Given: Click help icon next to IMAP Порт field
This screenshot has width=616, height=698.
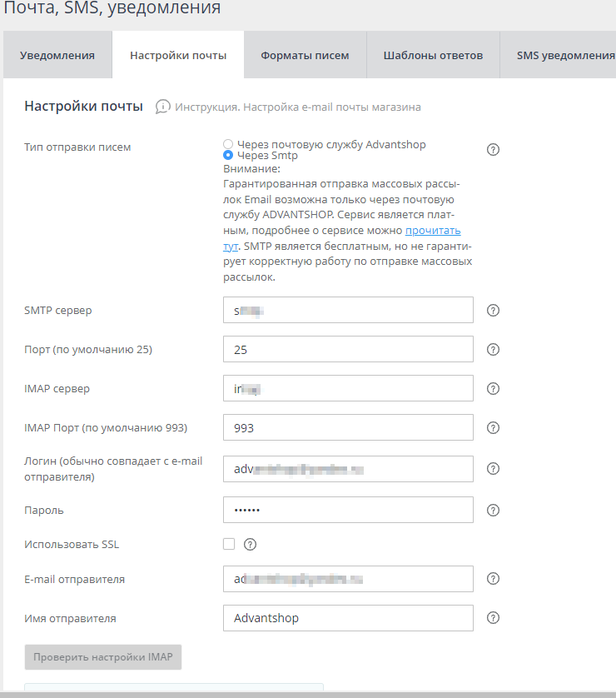Looking at the screenshot, I should point(493,427).
